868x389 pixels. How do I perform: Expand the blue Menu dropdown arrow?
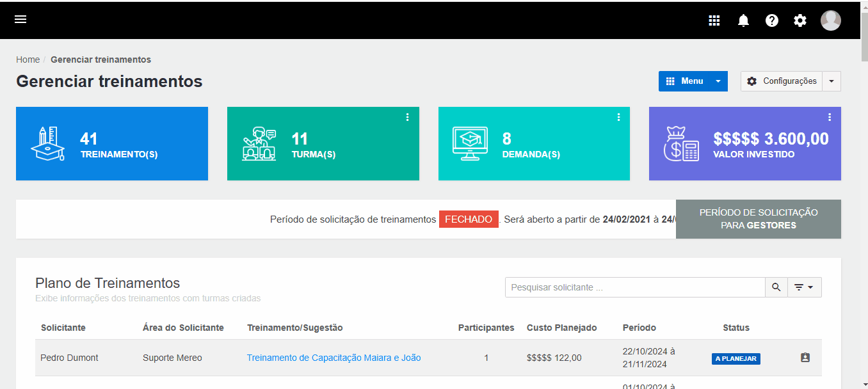(718, 81)
